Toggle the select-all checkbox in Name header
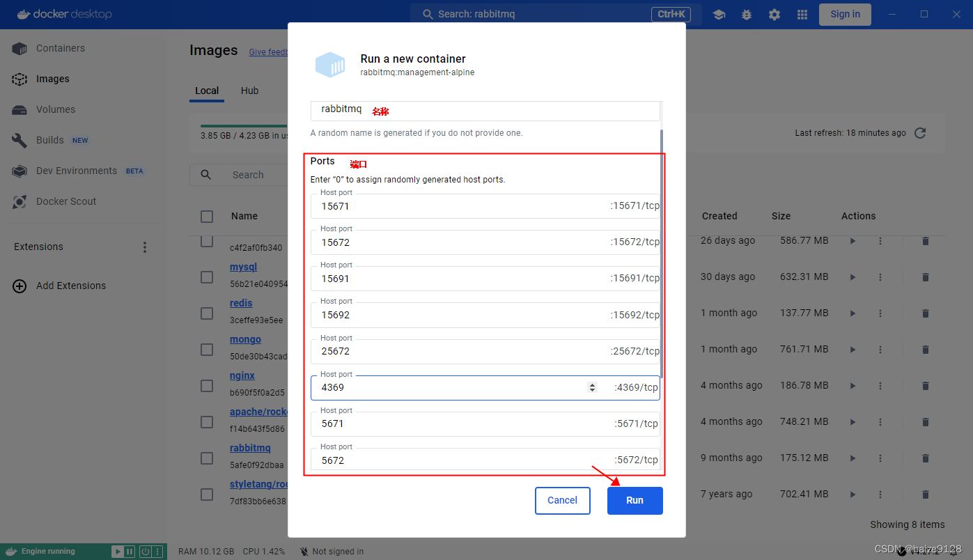The width and height of the screenshot is (973, 560). pyautogui.click(x=207, y=217)
